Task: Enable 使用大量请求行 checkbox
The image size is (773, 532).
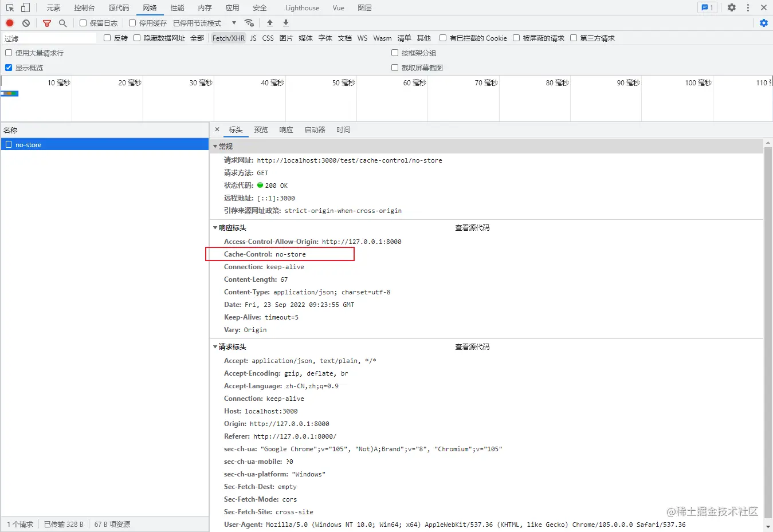Action: click(9, 53)
